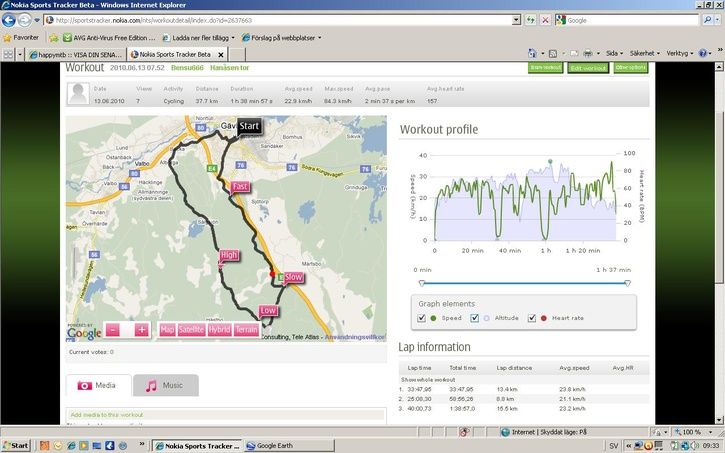Select the Music tab

[166, 386]
